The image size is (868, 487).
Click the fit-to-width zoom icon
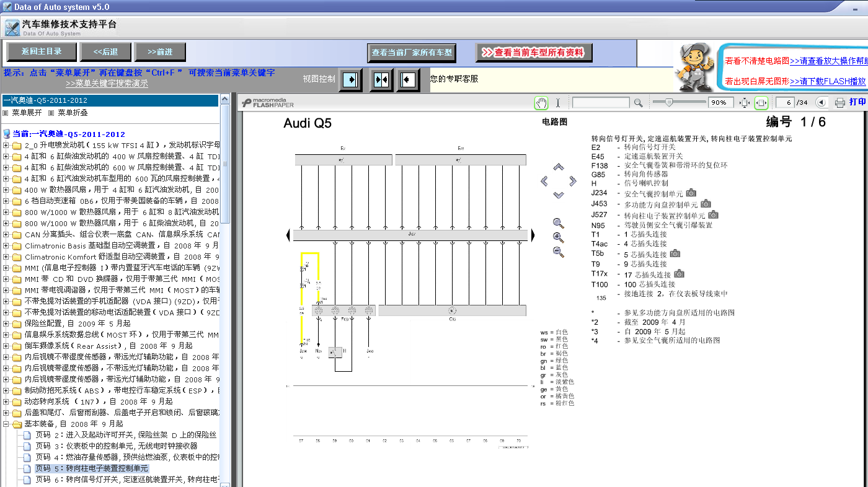click(x=761, y=103)
